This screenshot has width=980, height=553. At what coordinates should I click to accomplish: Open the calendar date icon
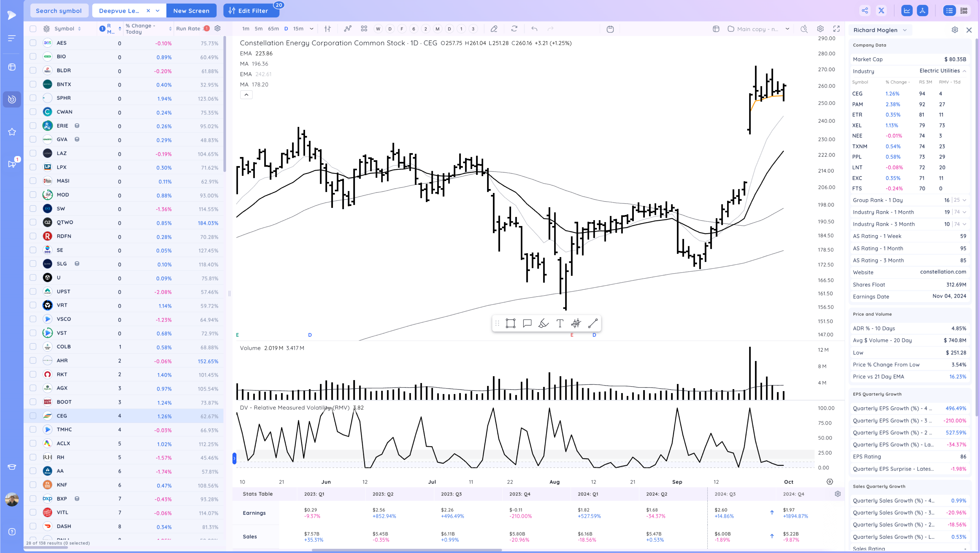click(x=610, y=29)
